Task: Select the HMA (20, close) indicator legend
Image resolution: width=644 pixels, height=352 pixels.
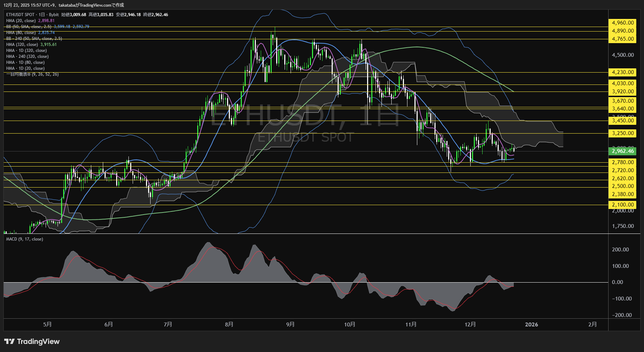Action: click(21, 21)
